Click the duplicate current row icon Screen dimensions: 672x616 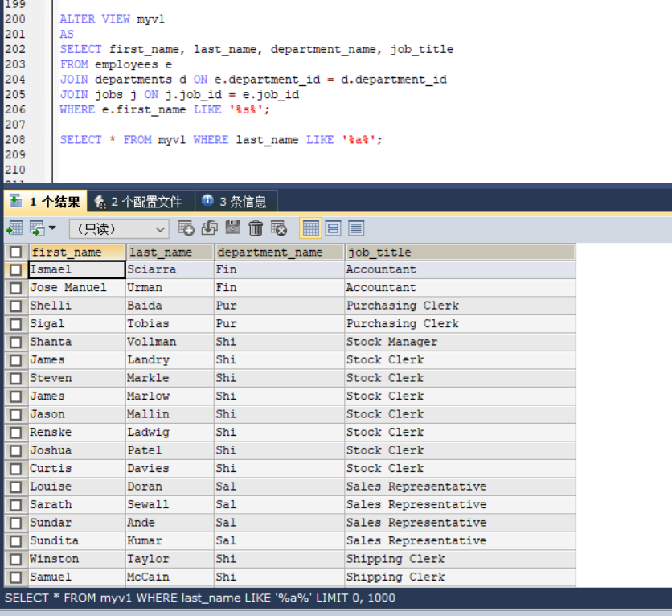tap(210, 228)
